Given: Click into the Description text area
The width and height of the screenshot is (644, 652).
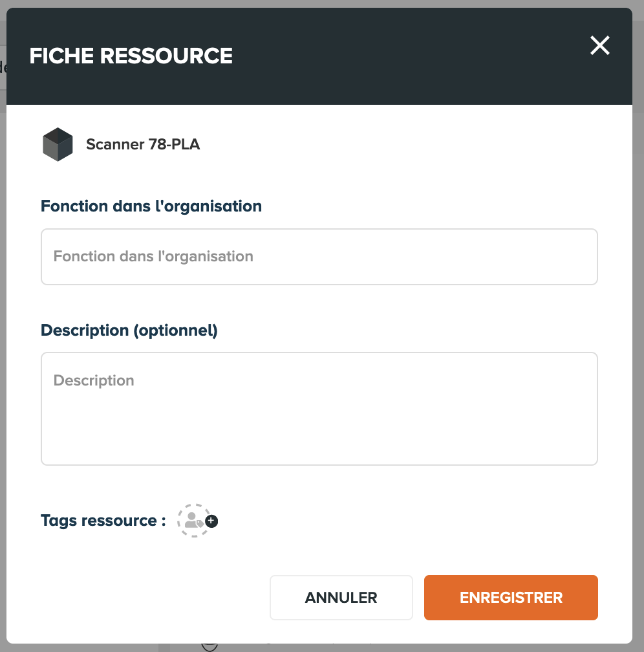Looking at the screenshot, I should click(319, 409).
